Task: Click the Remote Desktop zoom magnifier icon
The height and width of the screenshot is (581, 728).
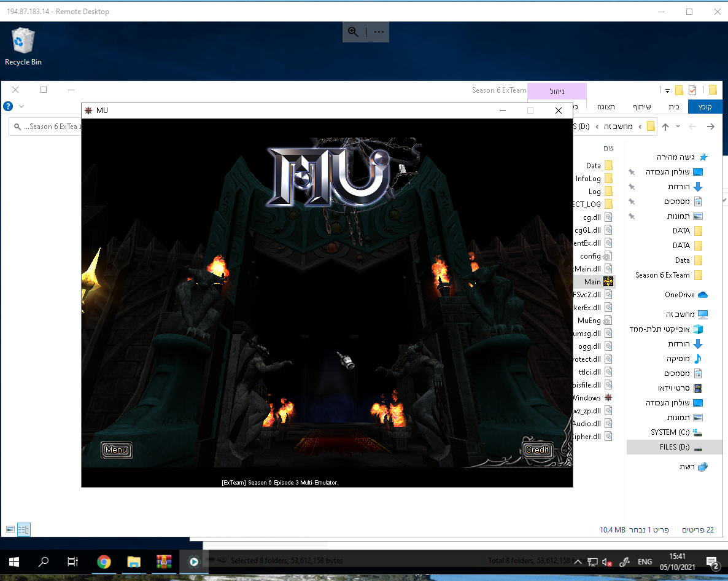Action: point(353,32)
